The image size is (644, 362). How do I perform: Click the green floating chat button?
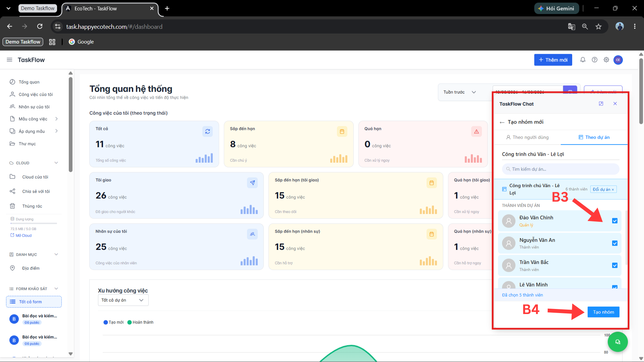point(617,342)
